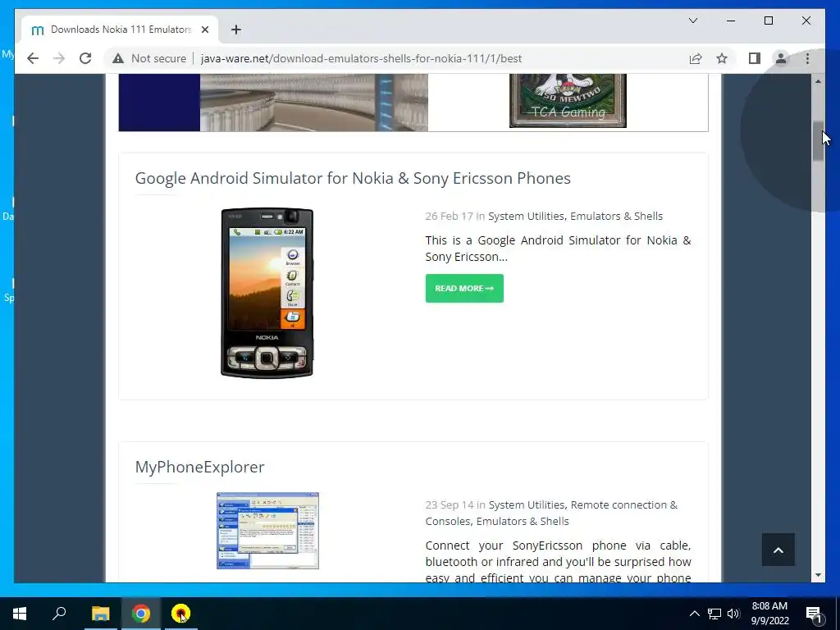Click the scrollbar up arrow
The width and height of the screenshot is (840, 630).
coord(818,81)
